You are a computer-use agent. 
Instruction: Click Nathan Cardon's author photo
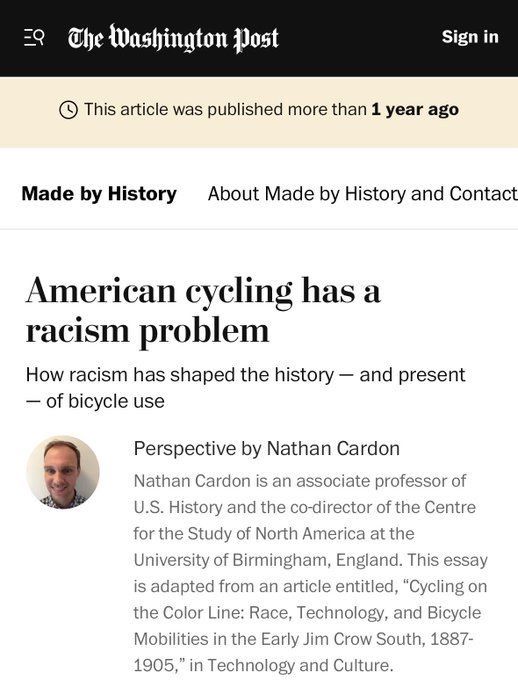coord(63,472)
